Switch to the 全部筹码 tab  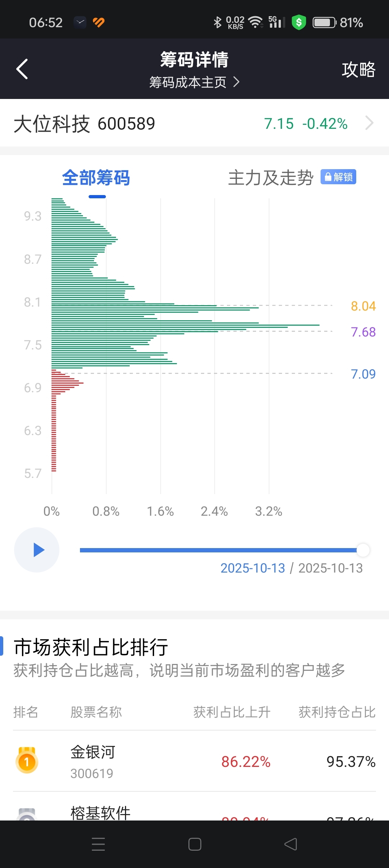coord(96,178)
